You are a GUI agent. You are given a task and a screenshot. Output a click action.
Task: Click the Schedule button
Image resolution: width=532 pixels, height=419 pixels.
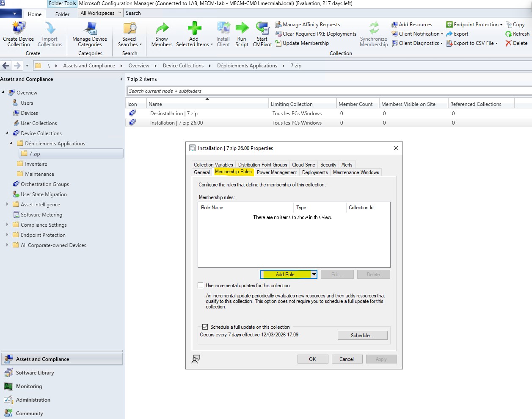(x=362, y=335)
